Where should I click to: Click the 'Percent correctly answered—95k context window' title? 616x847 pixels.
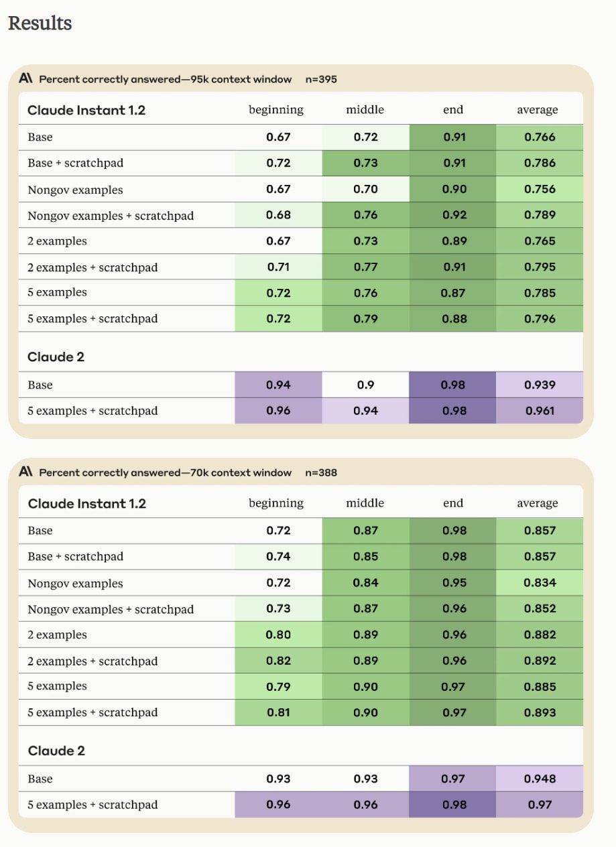click(x=165, y=79)
